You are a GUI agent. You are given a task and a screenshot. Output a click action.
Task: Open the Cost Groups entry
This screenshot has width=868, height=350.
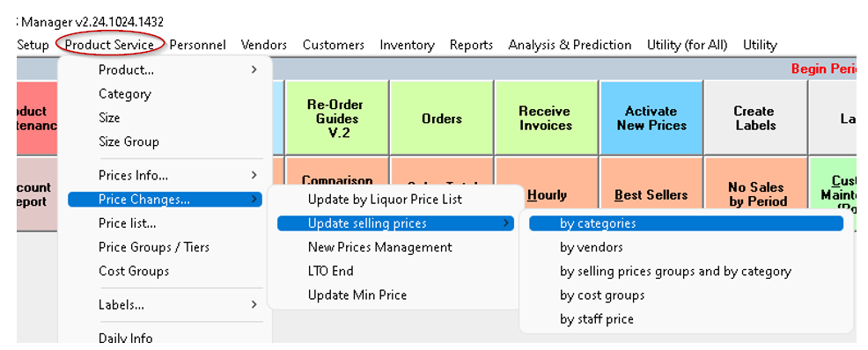tap(165, 271)
